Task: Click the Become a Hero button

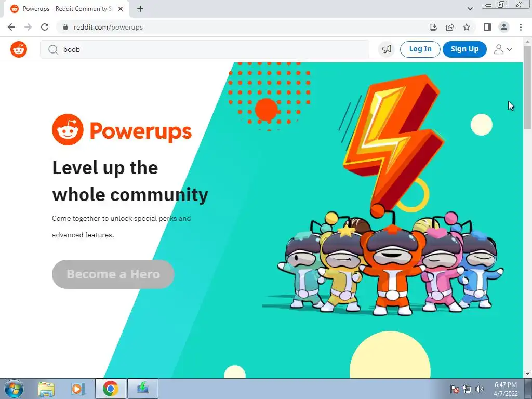Action: point(113,274)
